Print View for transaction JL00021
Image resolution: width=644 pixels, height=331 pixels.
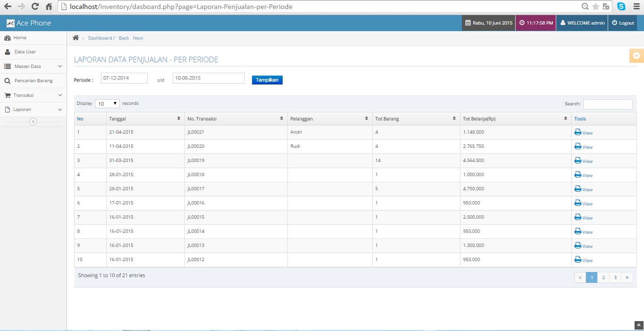pyautogui.click(x=583, y=133)
